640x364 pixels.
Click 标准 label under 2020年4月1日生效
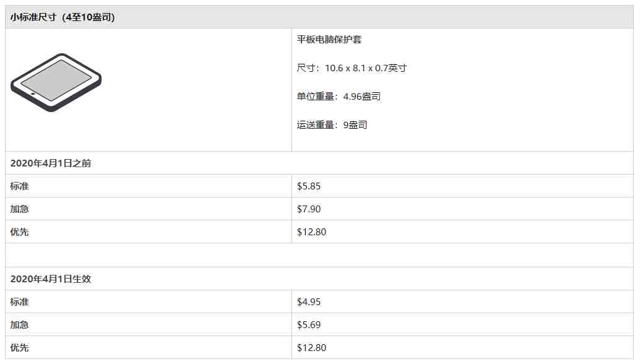(20, 302)
